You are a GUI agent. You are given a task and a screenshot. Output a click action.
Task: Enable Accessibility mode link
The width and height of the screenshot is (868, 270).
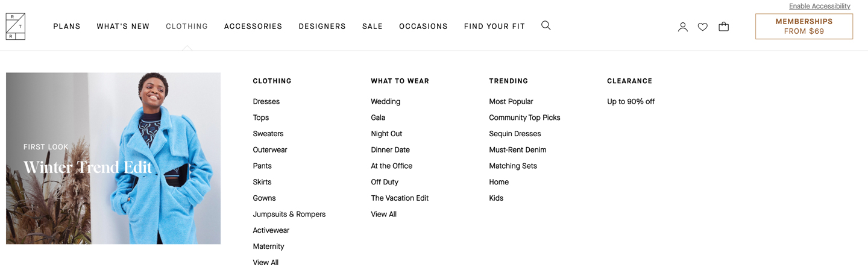(x=819, y=6)
